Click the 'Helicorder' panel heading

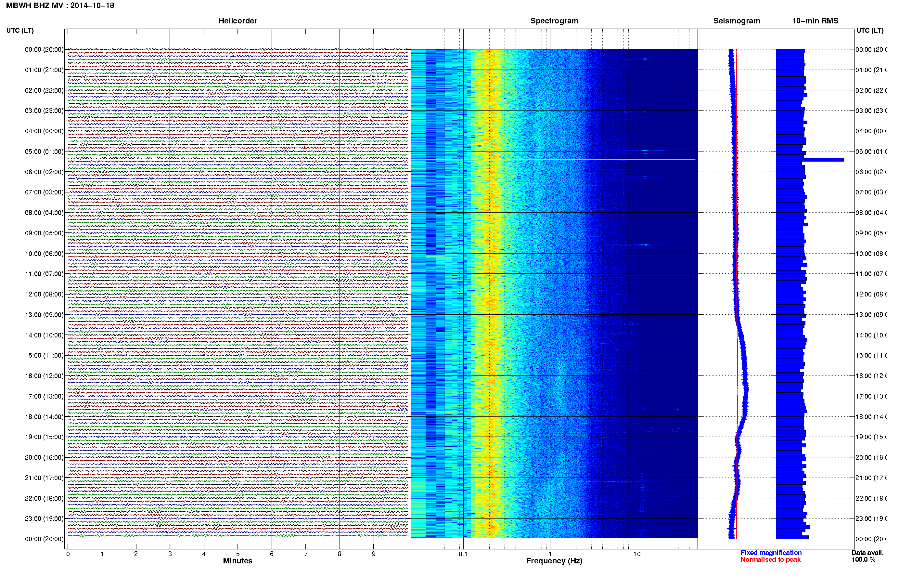tap(237, 21)
